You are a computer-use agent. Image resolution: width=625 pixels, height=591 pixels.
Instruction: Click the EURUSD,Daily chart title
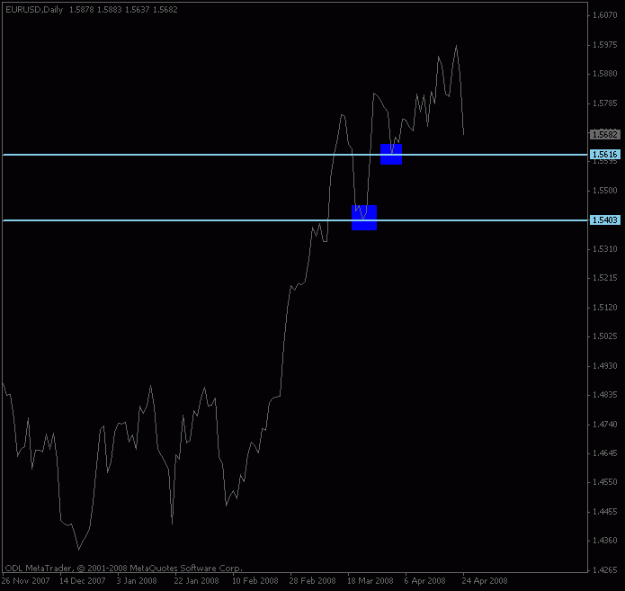(34, 10)
